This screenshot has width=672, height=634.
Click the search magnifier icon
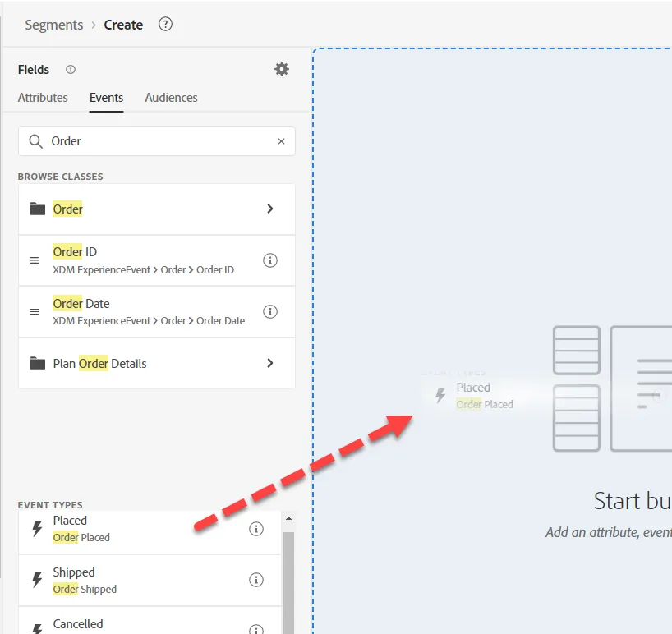[35, 141]
